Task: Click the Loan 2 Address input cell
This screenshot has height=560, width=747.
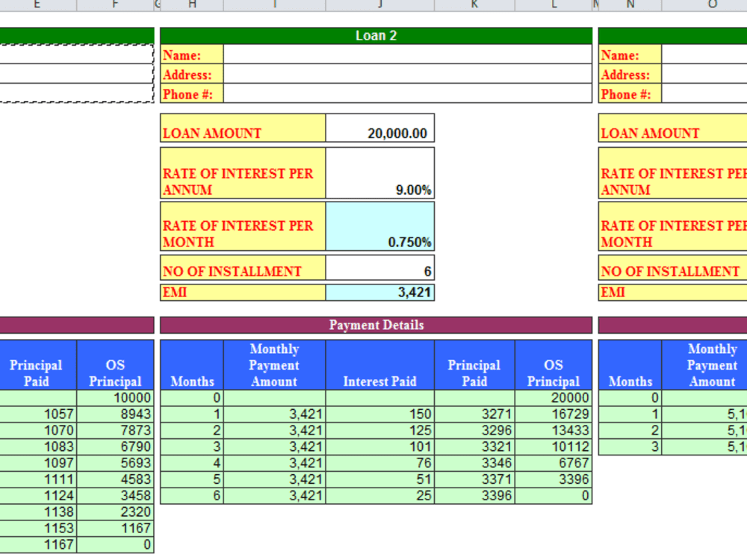Action: 408,74
